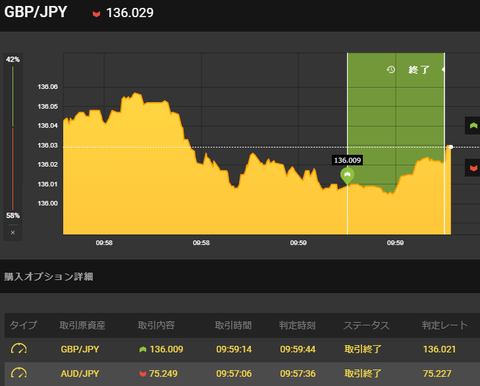The height and width of the screenshot is (386, 480).
Task: Click the small arrow at green zone edge
Action: coord(443,69)
